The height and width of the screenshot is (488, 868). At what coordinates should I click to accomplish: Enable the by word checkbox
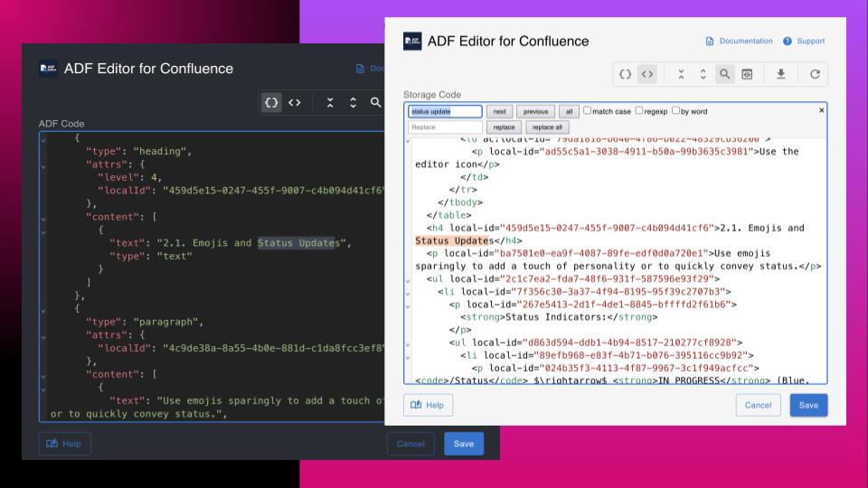676,110
